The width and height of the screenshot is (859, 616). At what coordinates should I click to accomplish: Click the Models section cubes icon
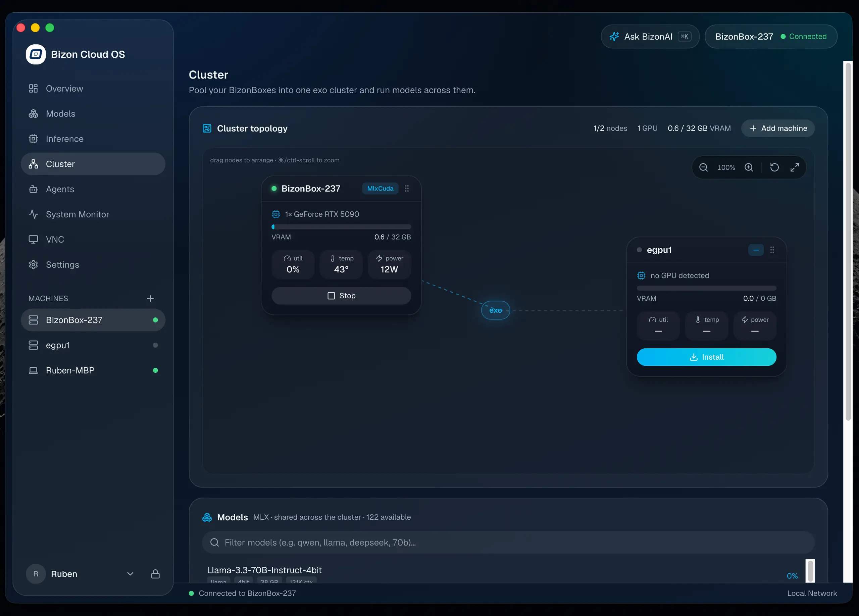[x=207, y=517]
